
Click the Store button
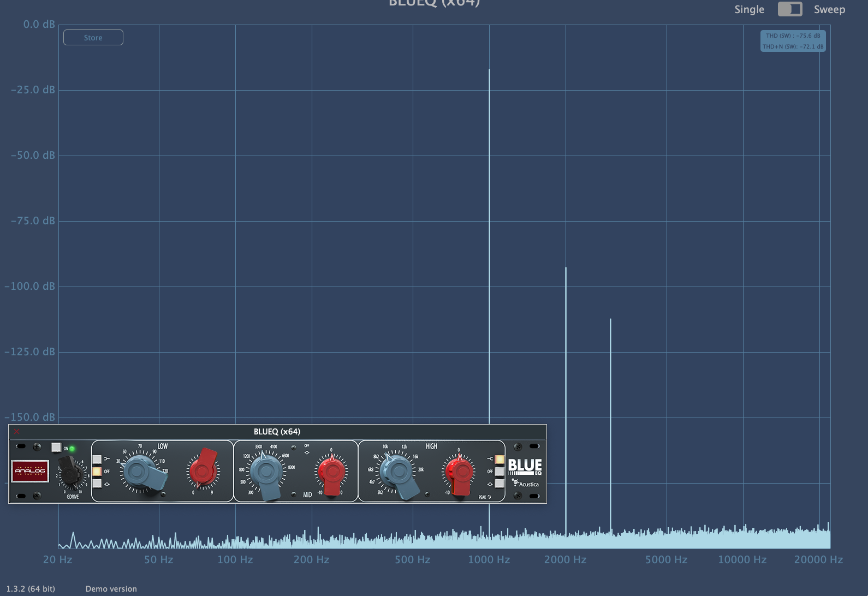(93, 38)
